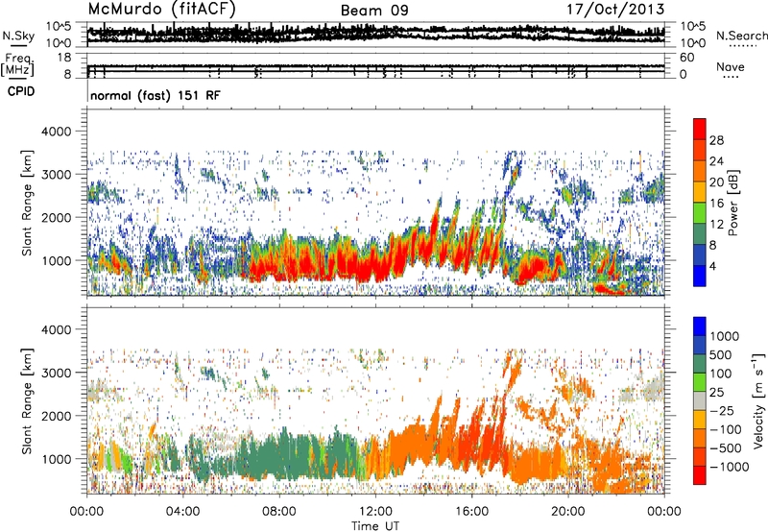The height and width of the screenshot is (532, 768).
Task: Pick the gray near-zero Velocity swatch
Action: [700, 400]
